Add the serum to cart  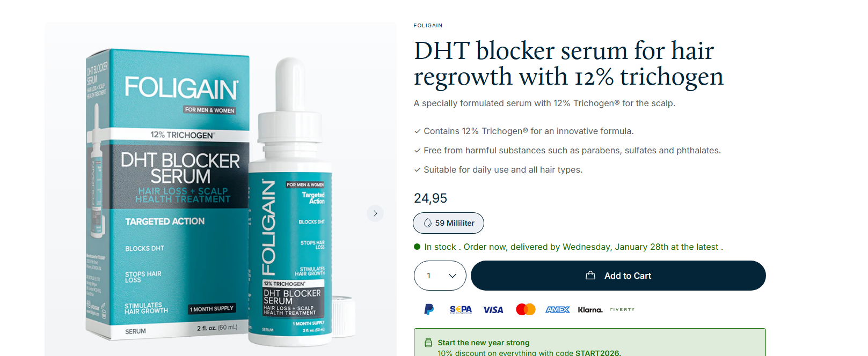618,276
